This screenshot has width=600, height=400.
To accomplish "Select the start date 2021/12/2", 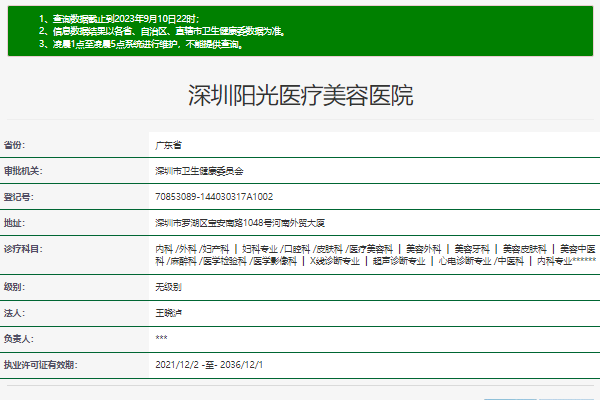I will [177, 365].
